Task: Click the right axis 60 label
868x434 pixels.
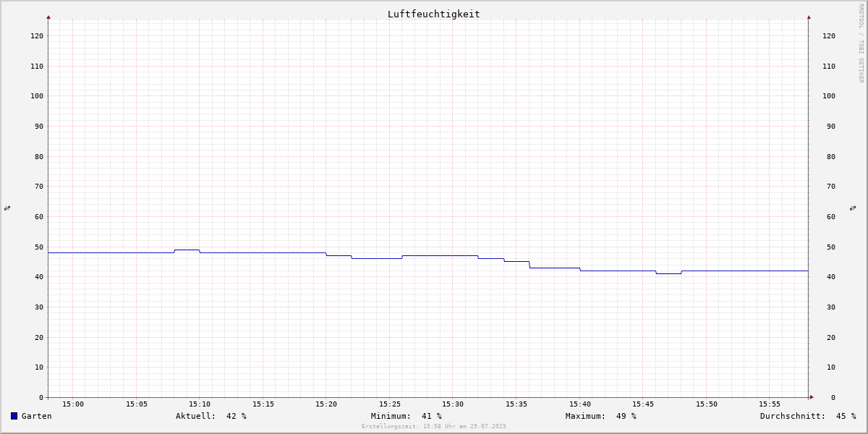Action: 831,216
